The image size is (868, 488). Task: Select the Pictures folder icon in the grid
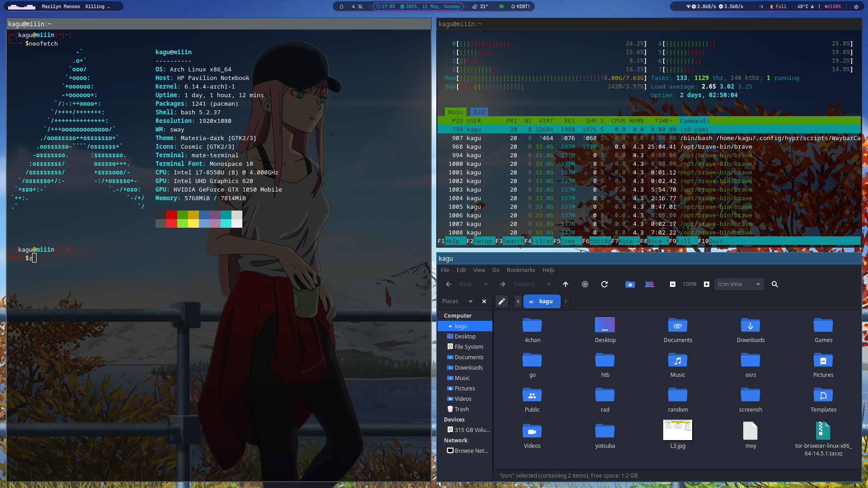pos(823,365)
